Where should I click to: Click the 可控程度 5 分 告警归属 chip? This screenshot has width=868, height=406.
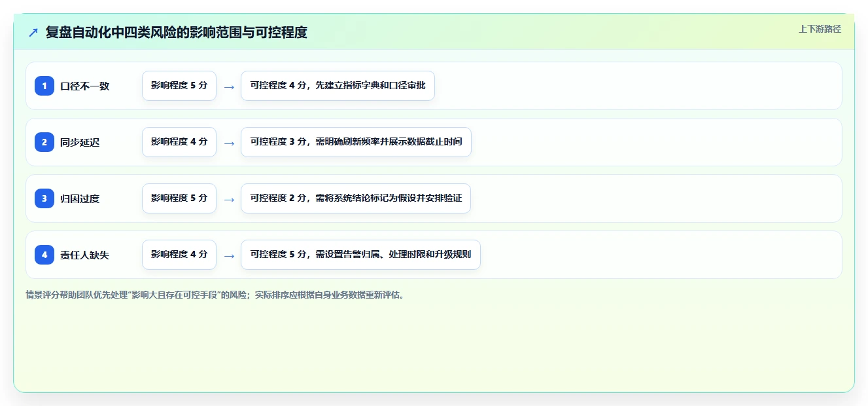[x=360, y=255]
